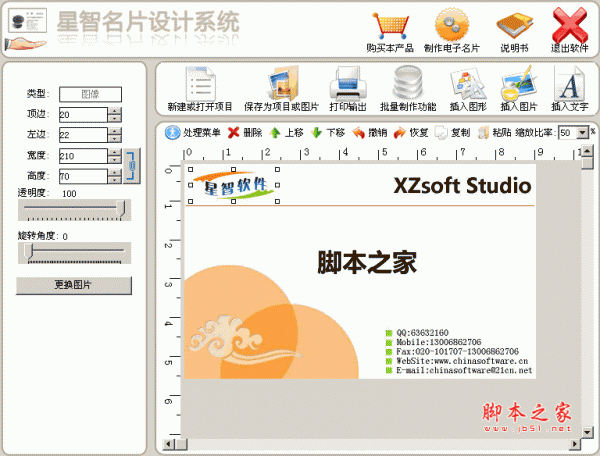Expand the 缩放比率 zoom dropdown
The width and height of the screenshot is (600, 456).
[582, 133]
